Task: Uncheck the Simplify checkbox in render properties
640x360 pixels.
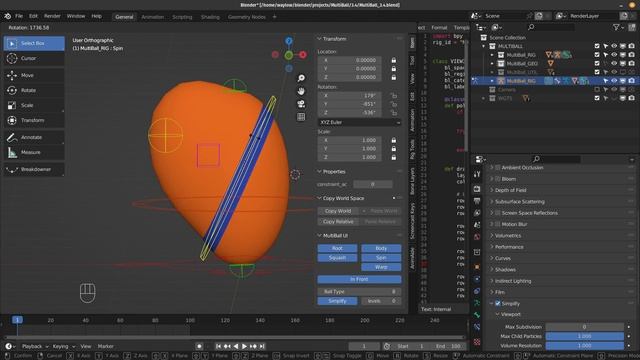Action: pyautogui.click(x=498, y=303)
